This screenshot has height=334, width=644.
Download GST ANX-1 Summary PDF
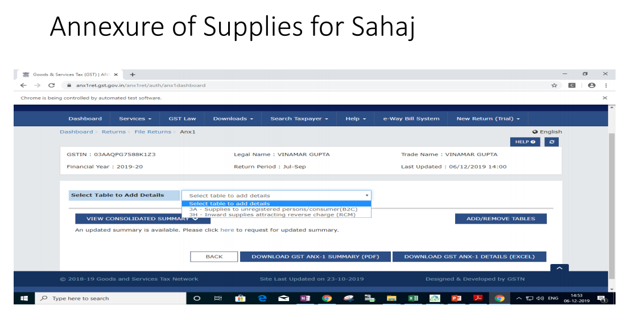[315, 257]
